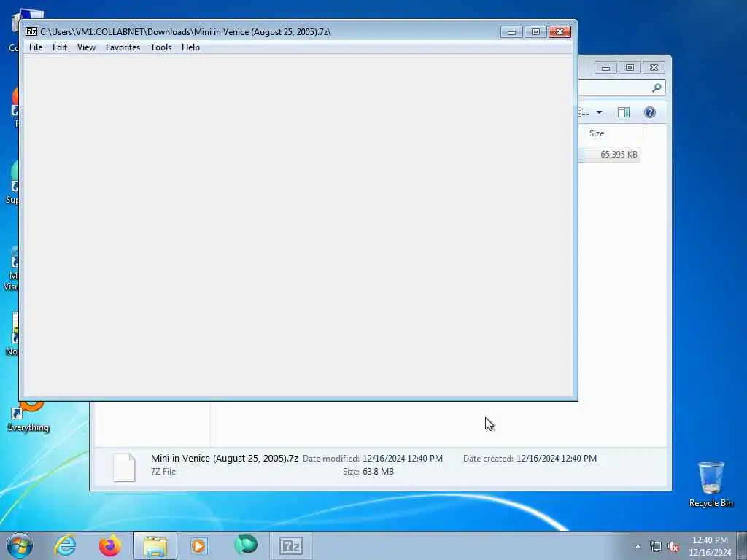This screenshot has height=560, width=747.
Task: Toggle the preview pane icon in Explorer
Action: click(624, 112)
